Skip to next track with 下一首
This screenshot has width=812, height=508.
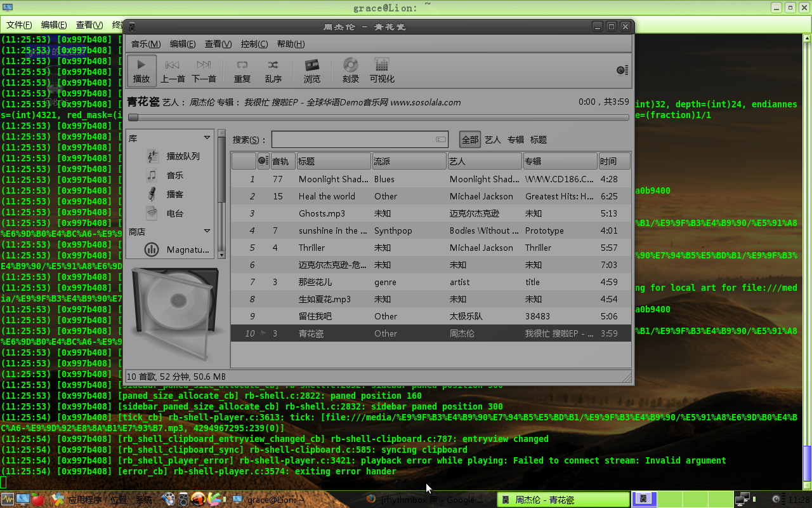tap(204, 70)
